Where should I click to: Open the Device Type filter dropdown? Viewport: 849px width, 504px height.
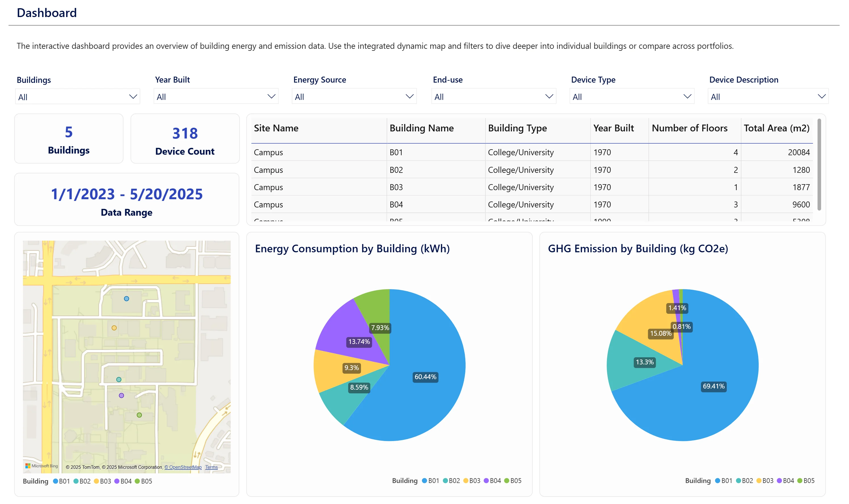tap(632, 96)
